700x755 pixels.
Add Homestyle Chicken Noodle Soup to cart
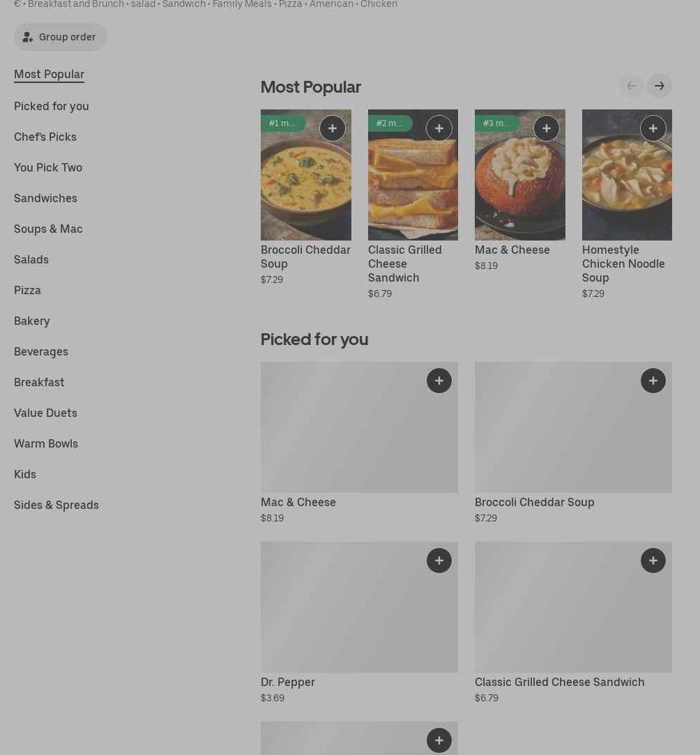(653, 128)
